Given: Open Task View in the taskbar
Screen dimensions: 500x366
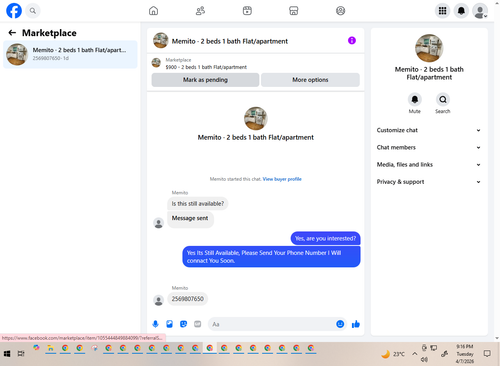Looking at the screenshot, I should pyautogui.click(x=21, y=354).
